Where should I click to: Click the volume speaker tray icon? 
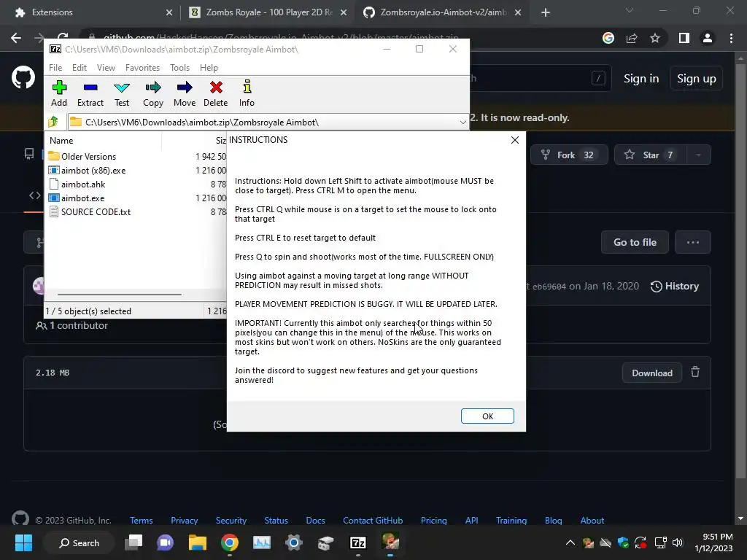tap(678, 542)
